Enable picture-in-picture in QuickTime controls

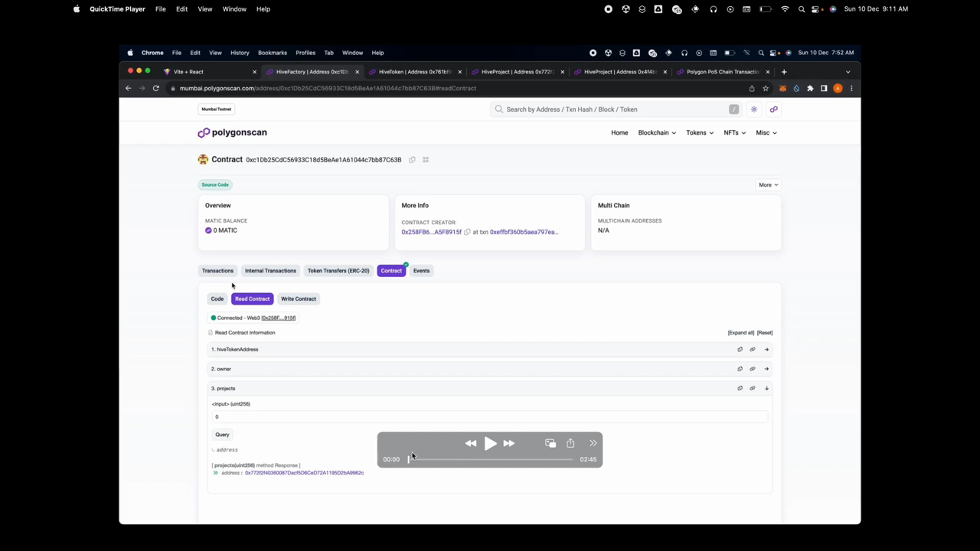point(550,443)
